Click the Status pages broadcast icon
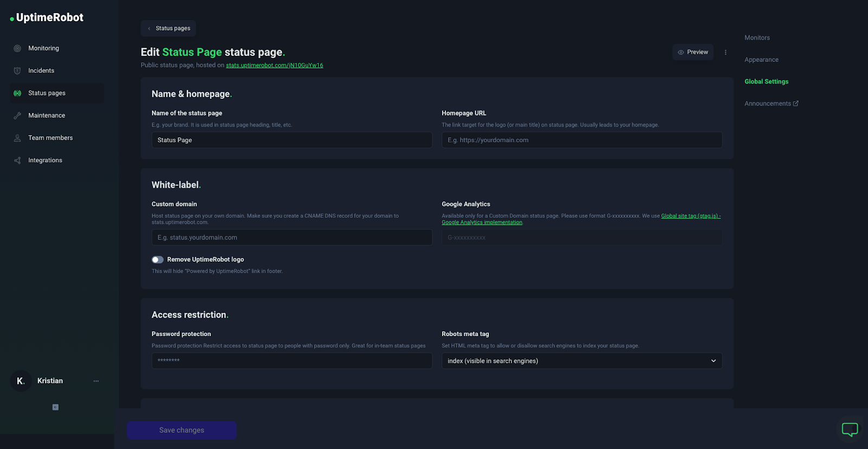The image size is (868, 449). tap(17, 93)
